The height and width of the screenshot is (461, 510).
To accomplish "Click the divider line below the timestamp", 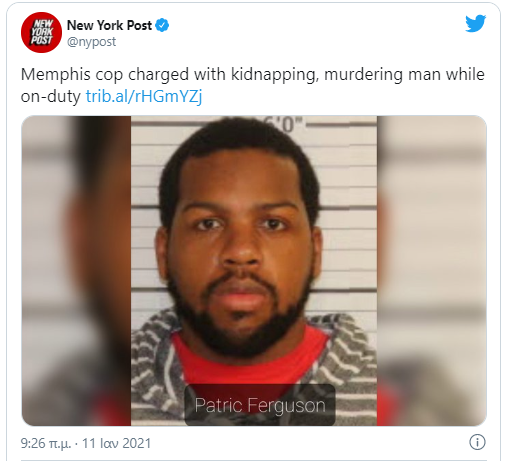I will click(x=253, y=460).
